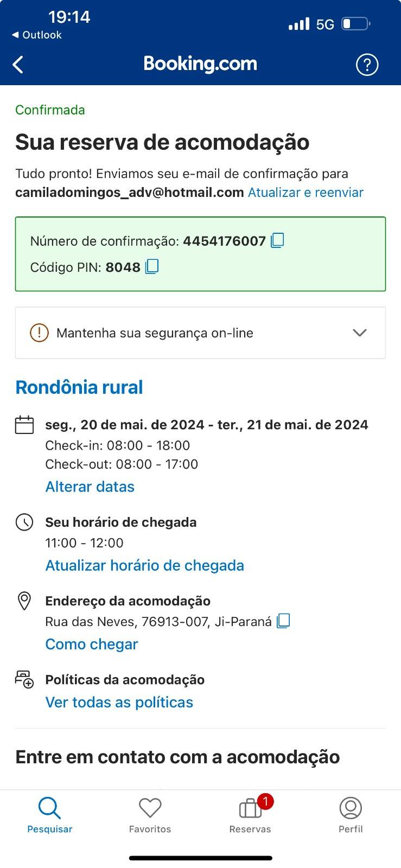401x868 pixels.
Task: Tap the map pin icon beside address
Action: (24, 601)
